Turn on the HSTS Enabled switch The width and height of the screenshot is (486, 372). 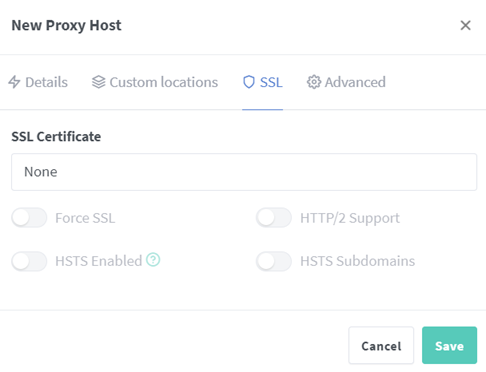[29, 261]
